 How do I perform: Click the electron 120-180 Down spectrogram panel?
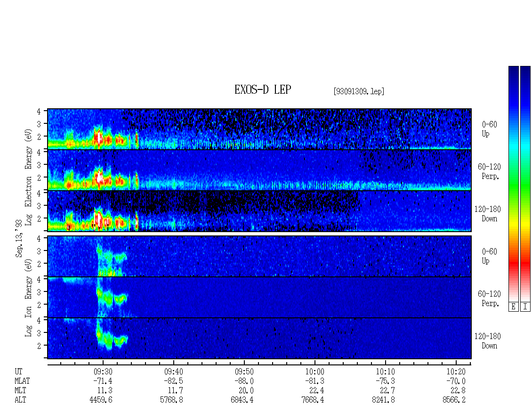(259, 211)
